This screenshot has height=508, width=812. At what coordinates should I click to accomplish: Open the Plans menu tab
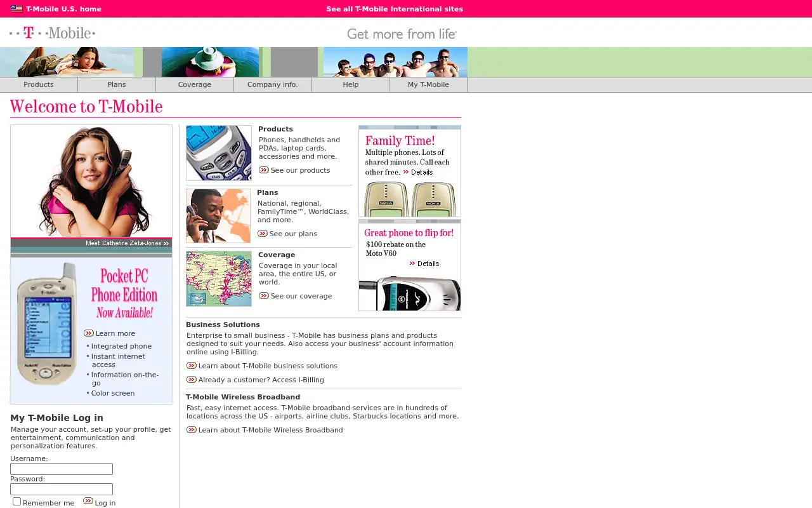click(117, 84)
